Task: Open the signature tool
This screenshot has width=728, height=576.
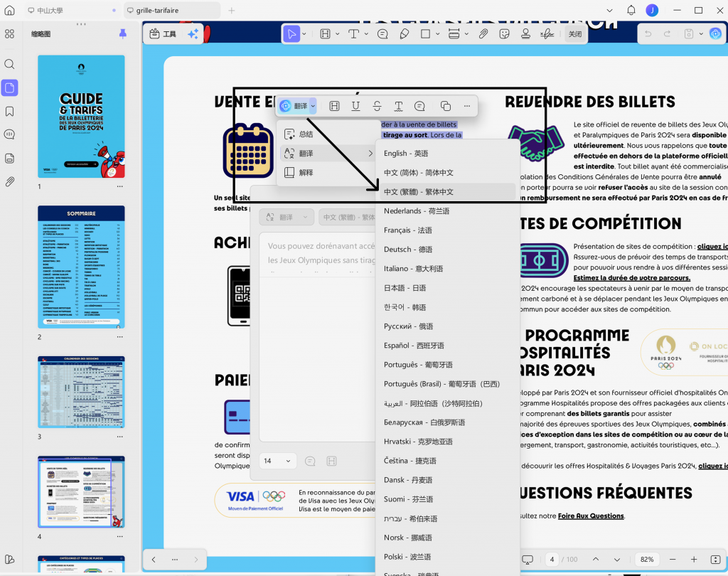Action: click(547, 34)
